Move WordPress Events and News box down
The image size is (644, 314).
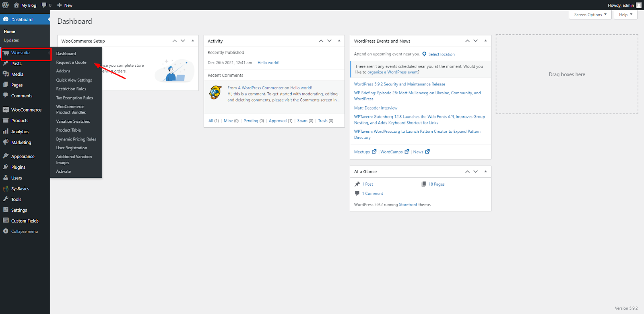(476, 41)
